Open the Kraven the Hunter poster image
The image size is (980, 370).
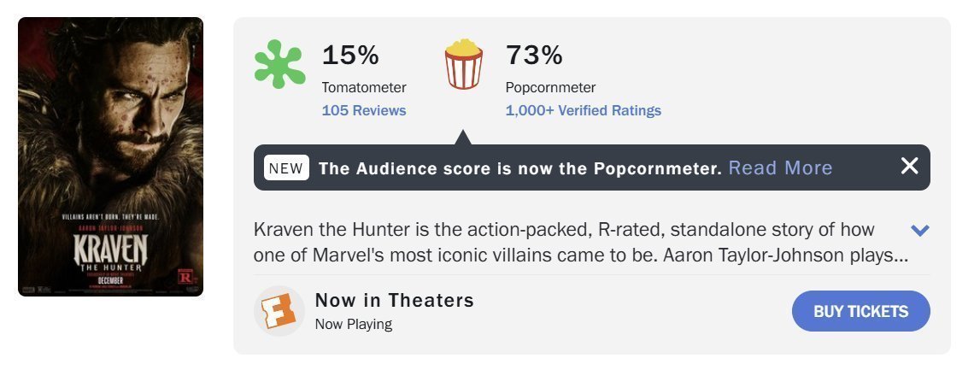110,157
